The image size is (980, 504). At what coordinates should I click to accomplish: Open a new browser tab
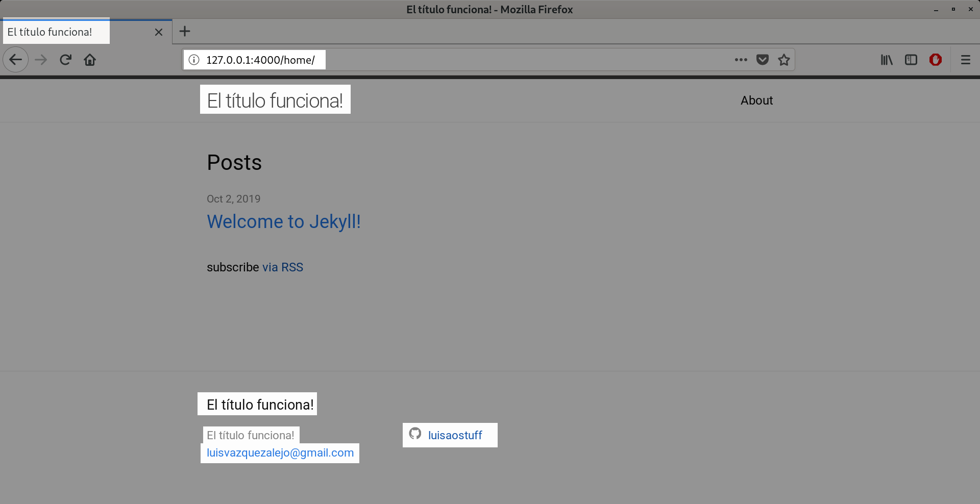point(185,32)
